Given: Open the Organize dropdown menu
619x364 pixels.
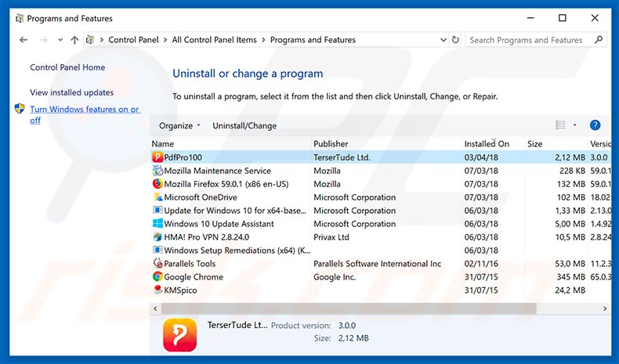Looking at the screenshot, I should (179, 125).
